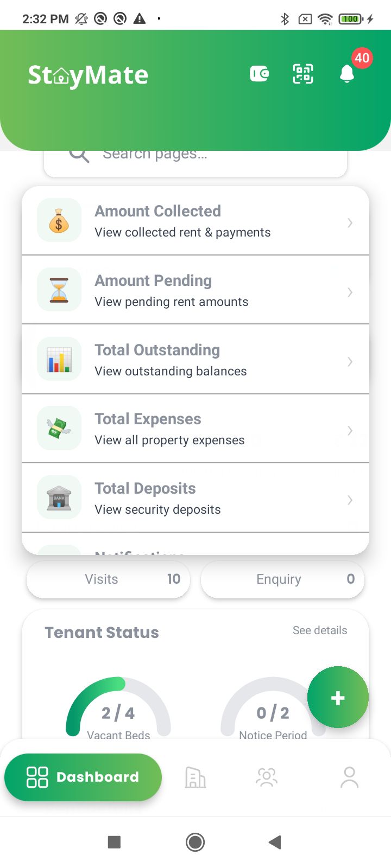Open the profile person tab
This screenshot has height=868, width=391.
coord(349,777)
